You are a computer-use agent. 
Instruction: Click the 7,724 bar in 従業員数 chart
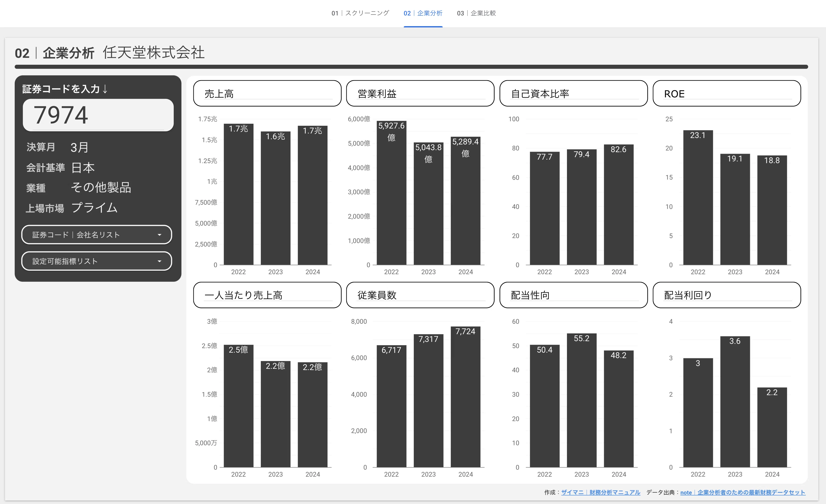pos(465,397)
